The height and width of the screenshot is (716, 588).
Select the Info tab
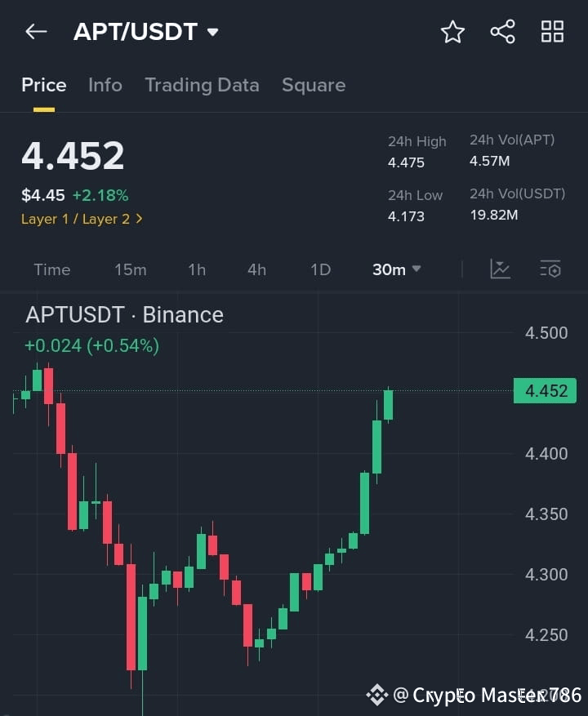pyautogui.click(x=105, y=85)
